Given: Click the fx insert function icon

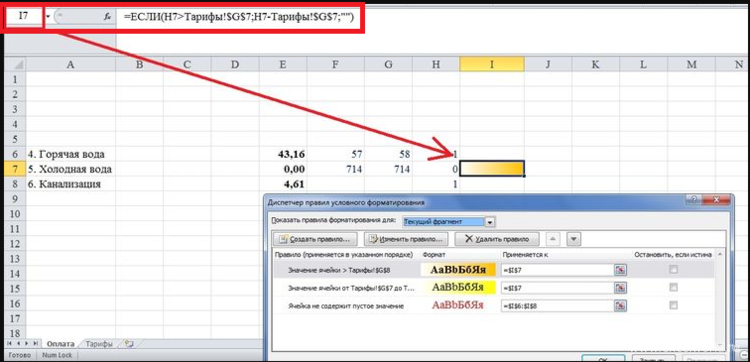Looking at the screenshot, I should point(108,16).
